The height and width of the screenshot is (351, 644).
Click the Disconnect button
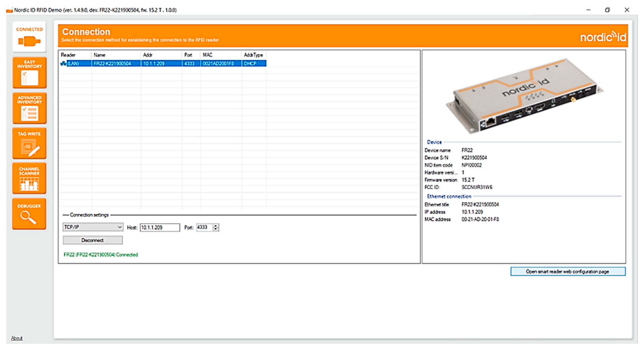point(92,240)
